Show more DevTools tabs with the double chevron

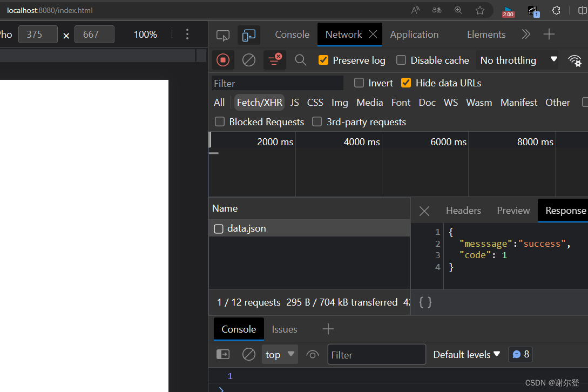(526, 34)
